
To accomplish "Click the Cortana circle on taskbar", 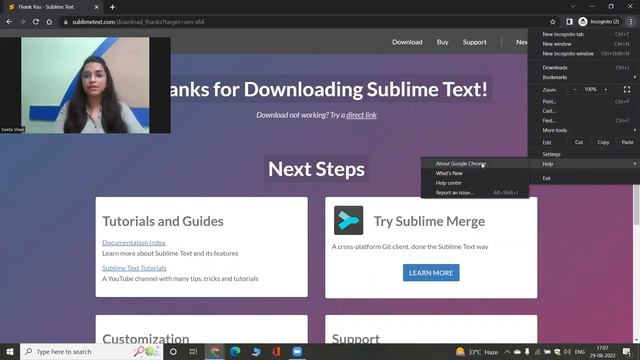I will tap(173, 351).
